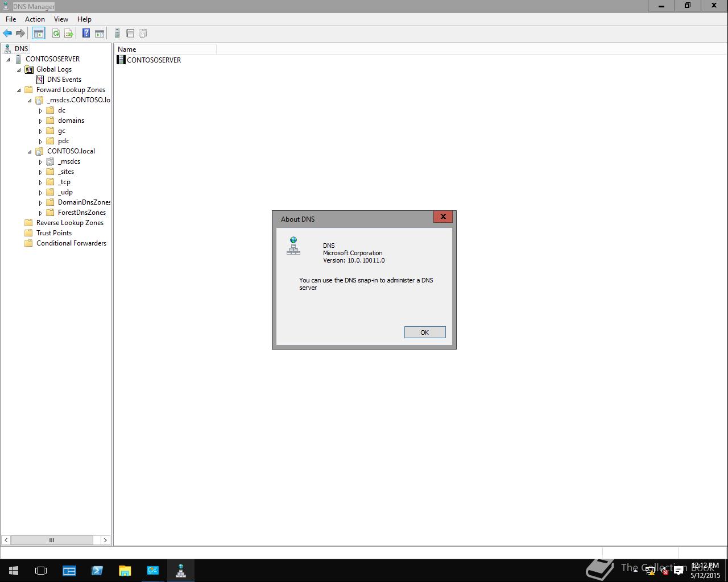Click the About DNS dialog's DNS icon

tap(293, 246)
